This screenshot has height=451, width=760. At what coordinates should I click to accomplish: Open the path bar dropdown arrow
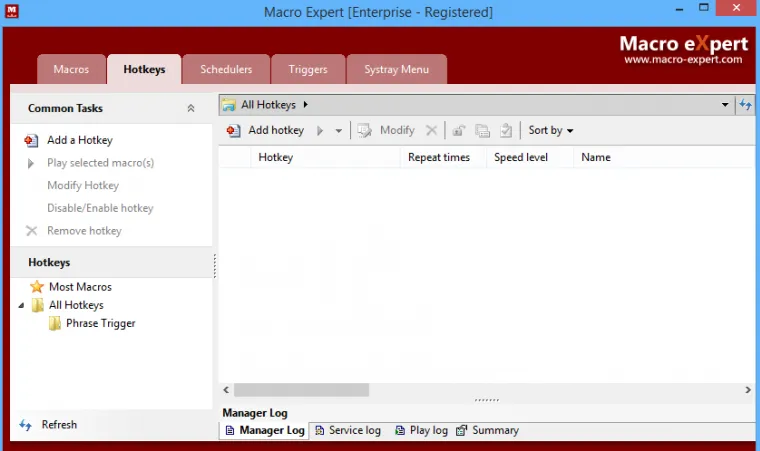pos(725,105)
